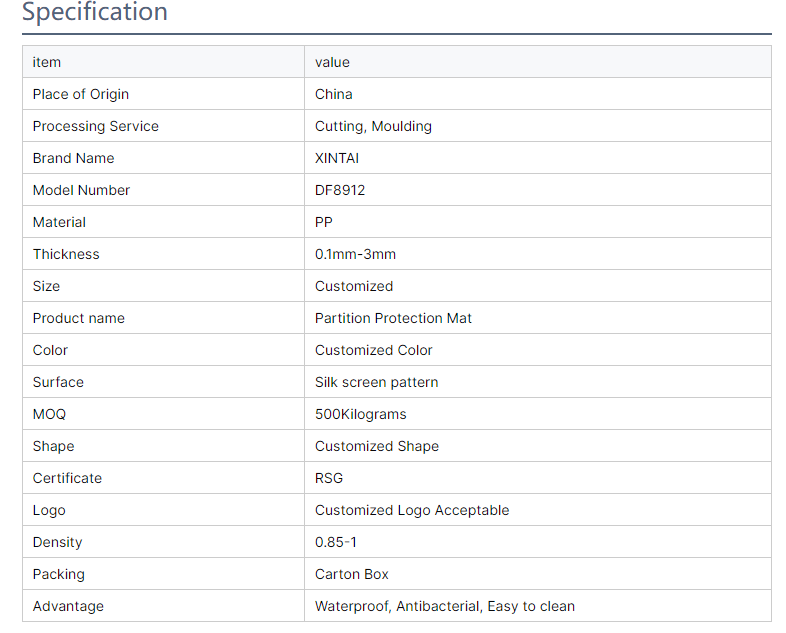Image resolution: width=786 pixels, height=633 pixels.
Task: Click the 'item' column header
Action: tap(47, 62)
